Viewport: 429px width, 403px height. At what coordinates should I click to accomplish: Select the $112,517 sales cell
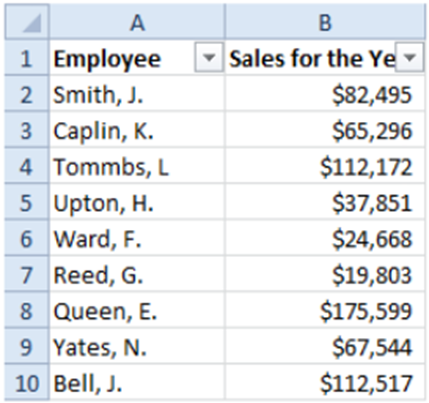(325, 382)
